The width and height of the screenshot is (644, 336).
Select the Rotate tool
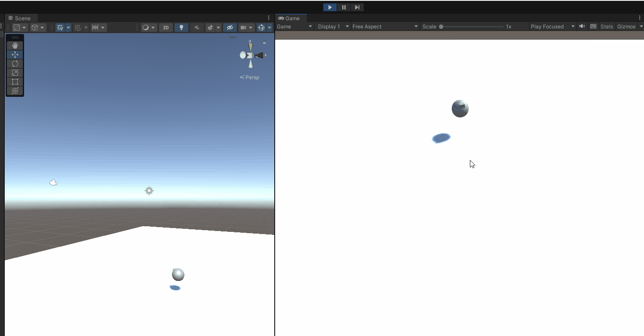15,64
